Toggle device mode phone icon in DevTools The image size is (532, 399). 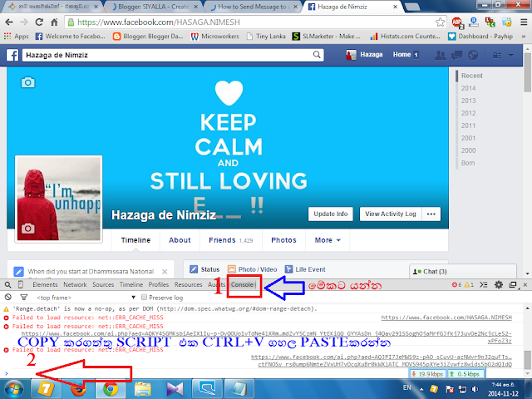tap(21, 284)
